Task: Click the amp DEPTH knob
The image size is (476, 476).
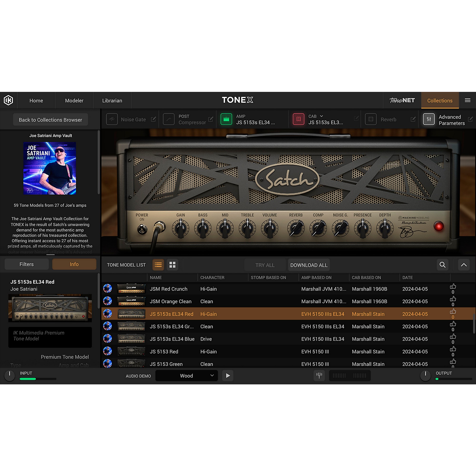Action: pos(385,228)
